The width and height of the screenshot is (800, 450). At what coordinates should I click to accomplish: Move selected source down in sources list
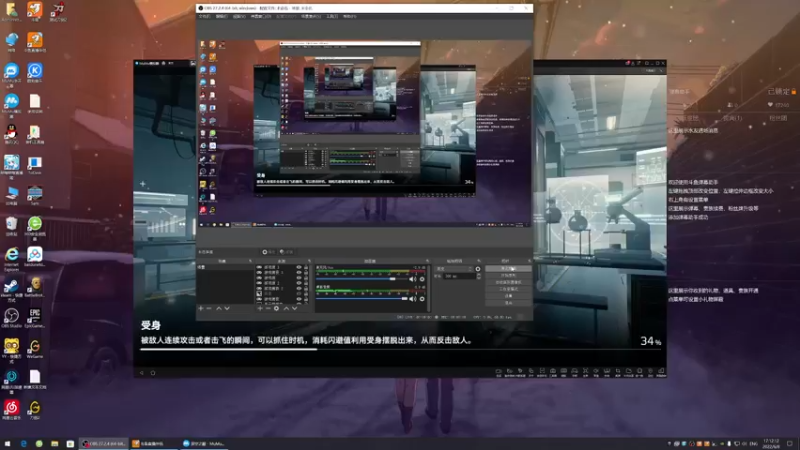(x=294, y=308)
